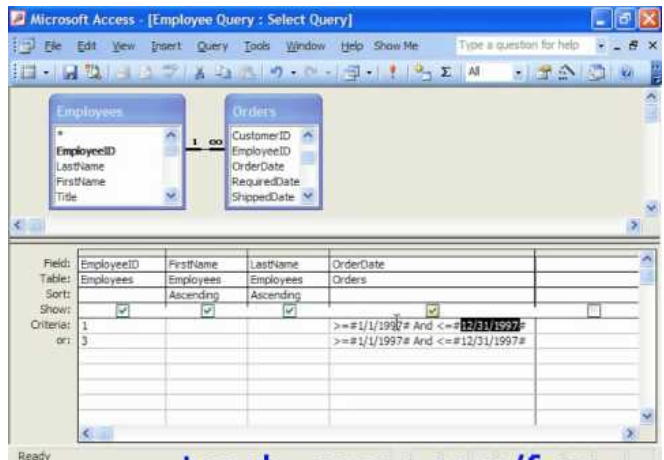Click the Orders table title bar
This screenshot has width=664, height=460.
[274, 111]
